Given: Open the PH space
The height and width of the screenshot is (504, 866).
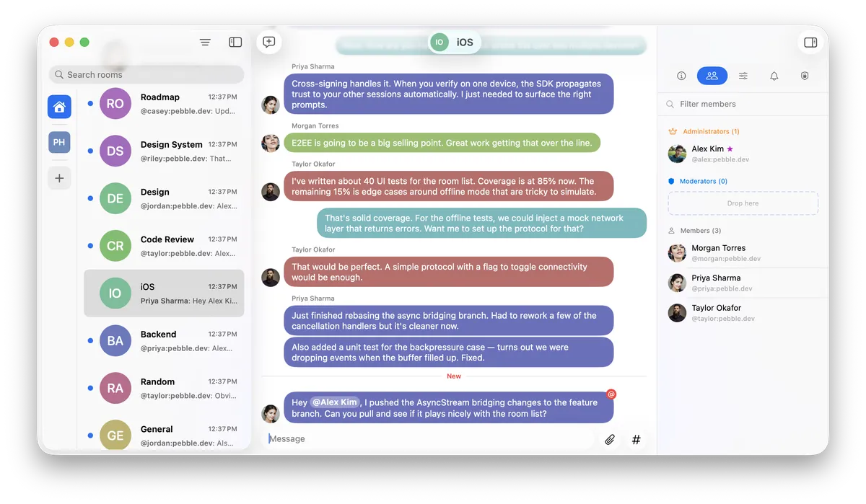Looking at the screenshot, I should (x=59, y=142).
